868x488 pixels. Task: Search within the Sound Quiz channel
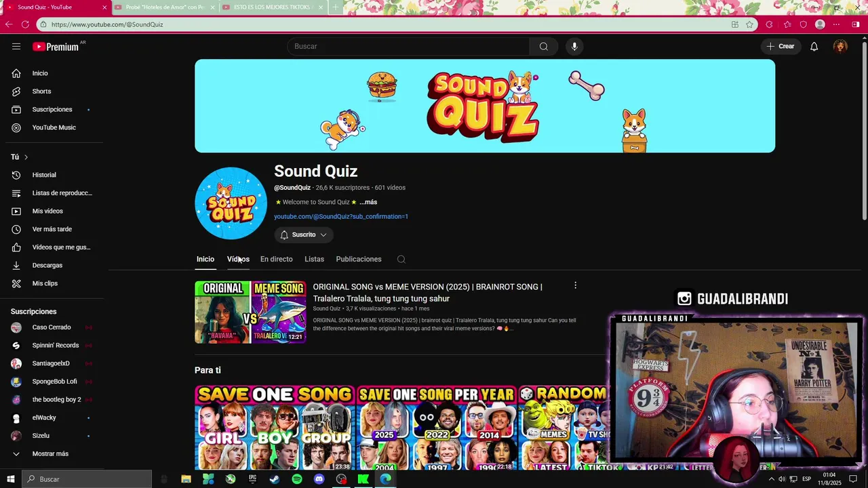401,259
